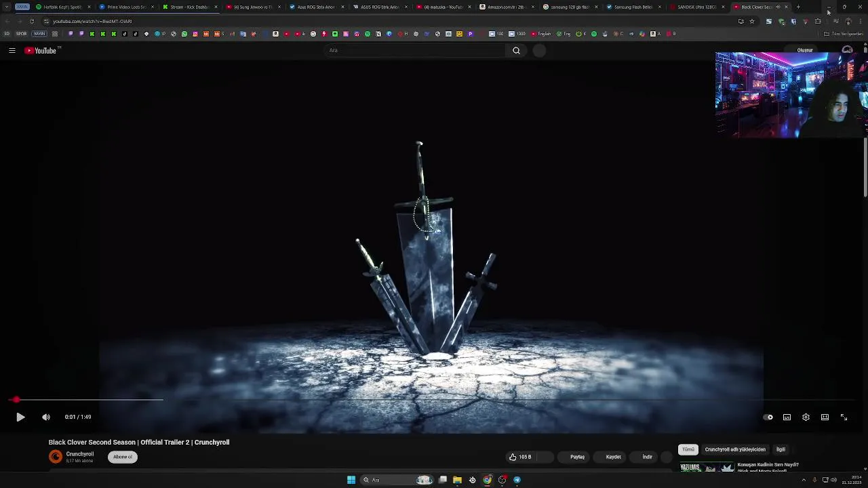
Task: Open the SPOR bookmarks folder
Action: [x=21, y=34]
